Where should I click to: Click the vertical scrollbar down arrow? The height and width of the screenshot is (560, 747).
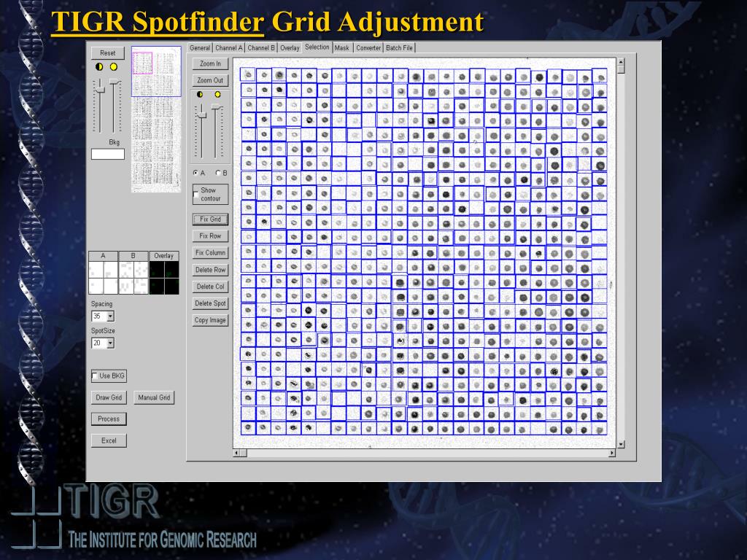[621, 444]
